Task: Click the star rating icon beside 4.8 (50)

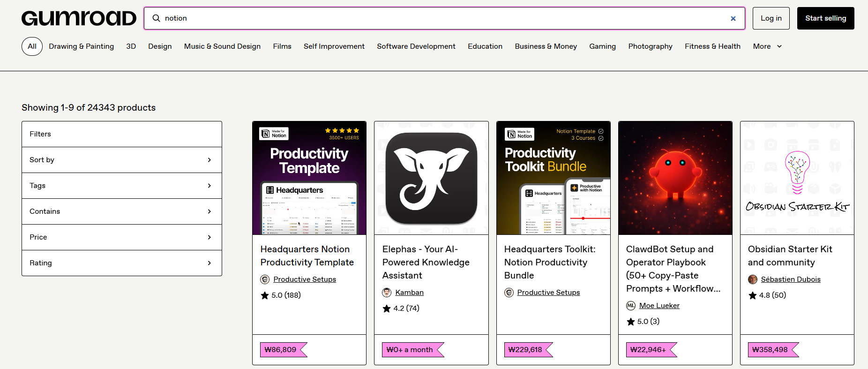Action: click(753, 295)
